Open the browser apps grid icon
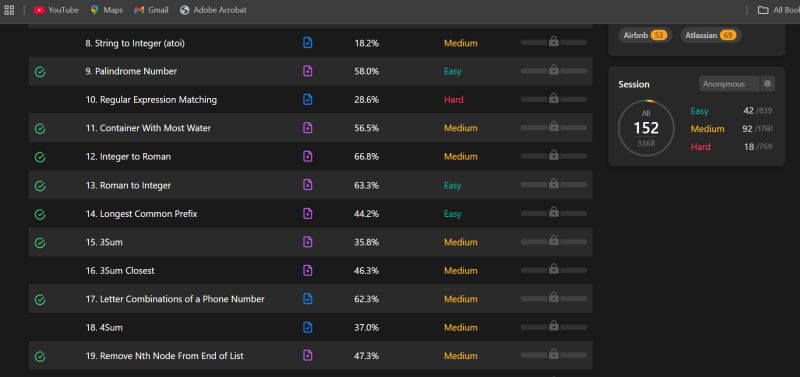This screenshot has height=377, width=800. click(9, 10)
